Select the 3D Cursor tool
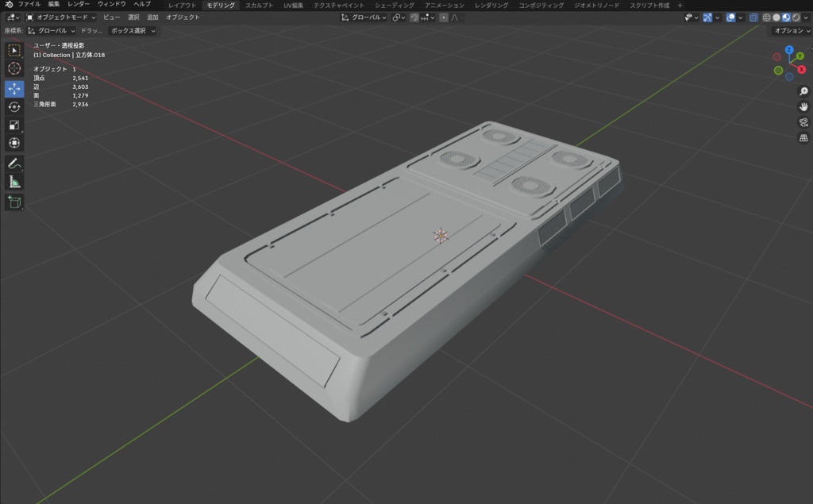Screen dimensions: 813x504 14,68
